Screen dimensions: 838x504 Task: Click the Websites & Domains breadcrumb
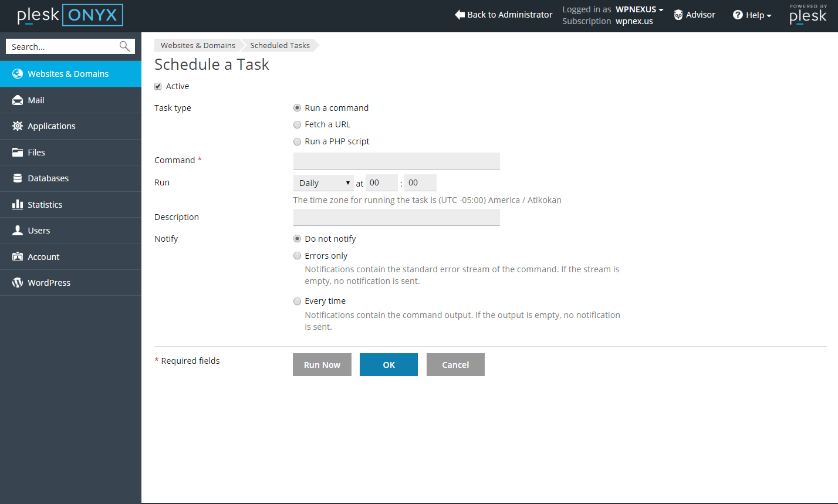coord(198,45)
